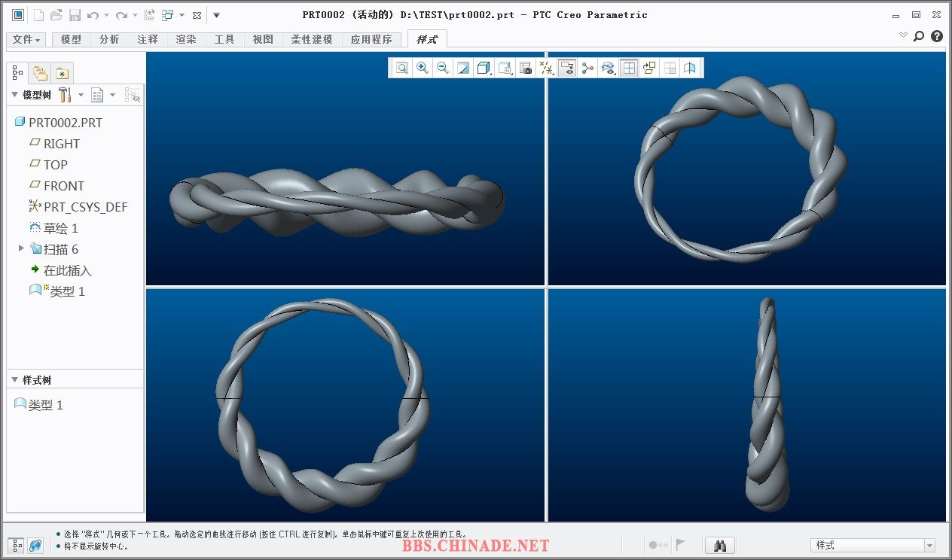Viewport: 952px width, 560px height.
Task: Click the Zoom In magnifier icon
Action: point(423,68)
